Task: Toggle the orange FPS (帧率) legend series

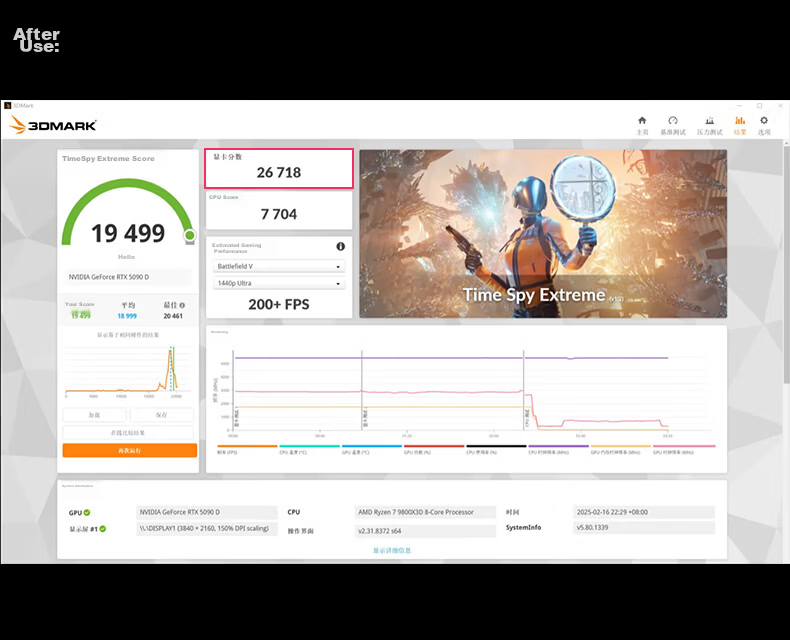Action: click(247, 449)
